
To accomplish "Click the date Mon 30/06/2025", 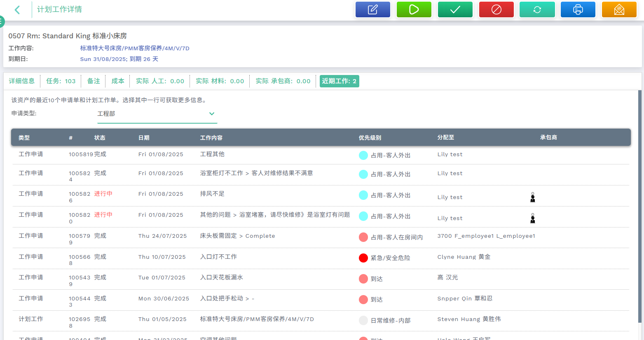I will tap(164, 299).
